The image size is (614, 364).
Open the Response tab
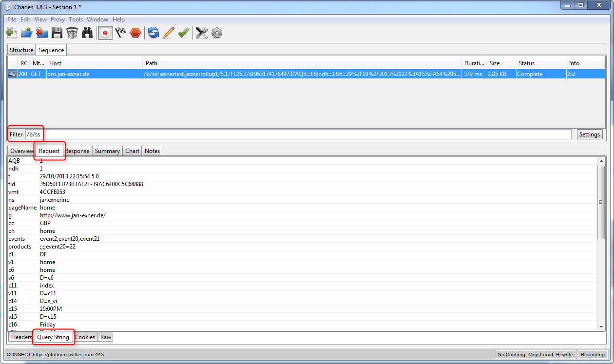[x=77, y=151]
